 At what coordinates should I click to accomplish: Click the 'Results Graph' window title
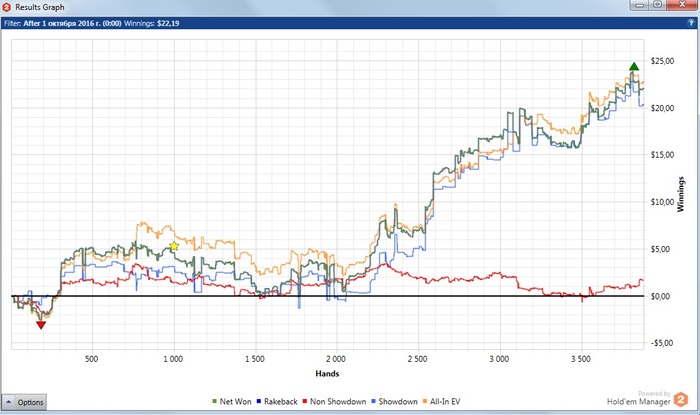tap(40, 7)
